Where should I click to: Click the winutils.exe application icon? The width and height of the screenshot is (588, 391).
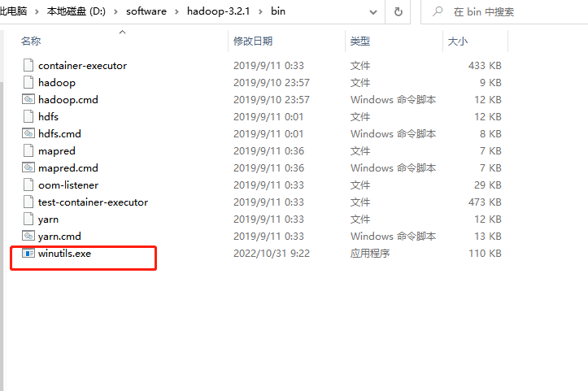pyautogui.click(x=28, y=254)
